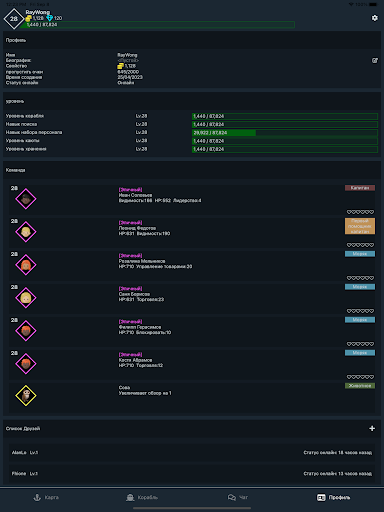
Task: Switch to the Карта tab label
Action: [x=52, y=497]
